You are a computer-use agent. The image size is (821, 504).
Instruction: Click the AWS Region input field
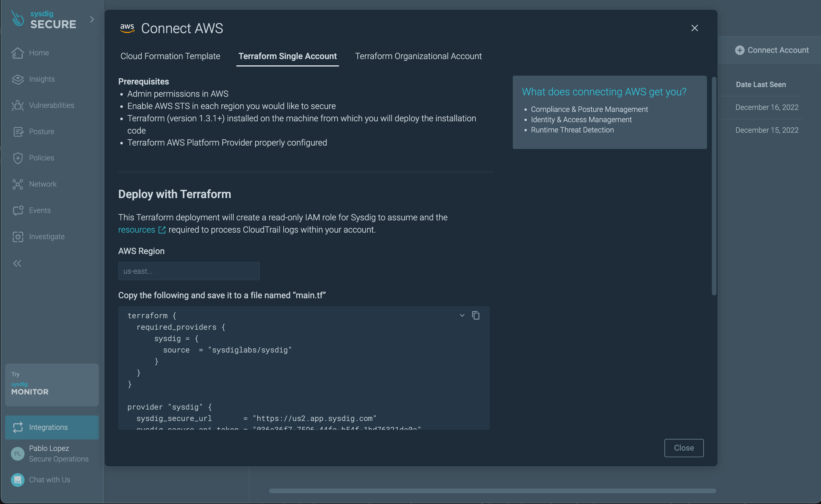point(189,271)
